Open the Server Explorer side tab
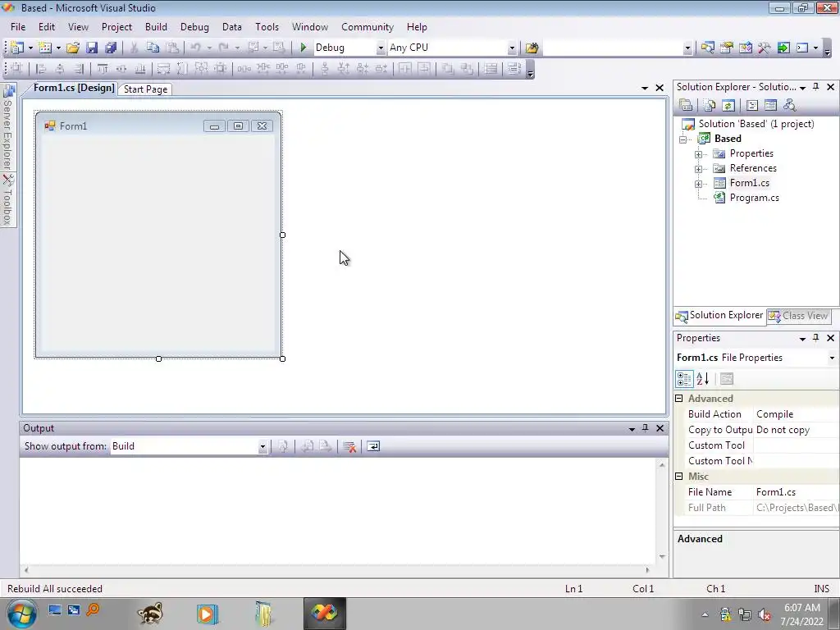840x630 pixels. (8, 127)
